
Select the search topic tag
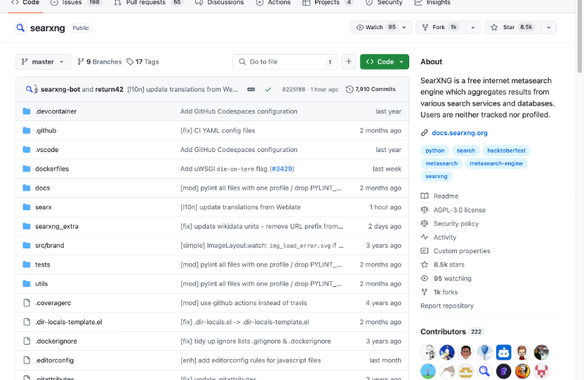pyautogui.click(x=466, y=151)
